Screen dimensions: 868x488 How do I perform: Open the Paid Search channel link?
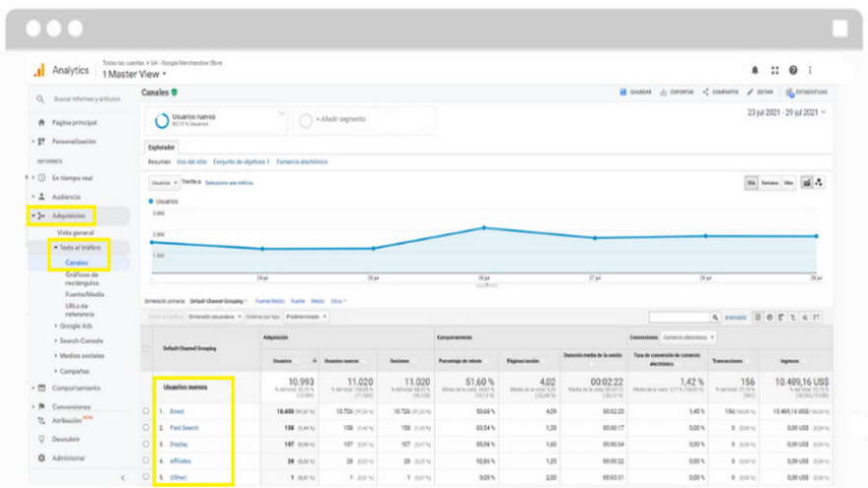[x=184, y=428]
